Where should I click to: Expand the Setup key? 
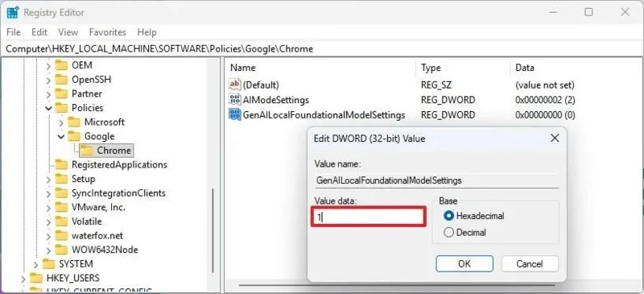tap(48, 180)
